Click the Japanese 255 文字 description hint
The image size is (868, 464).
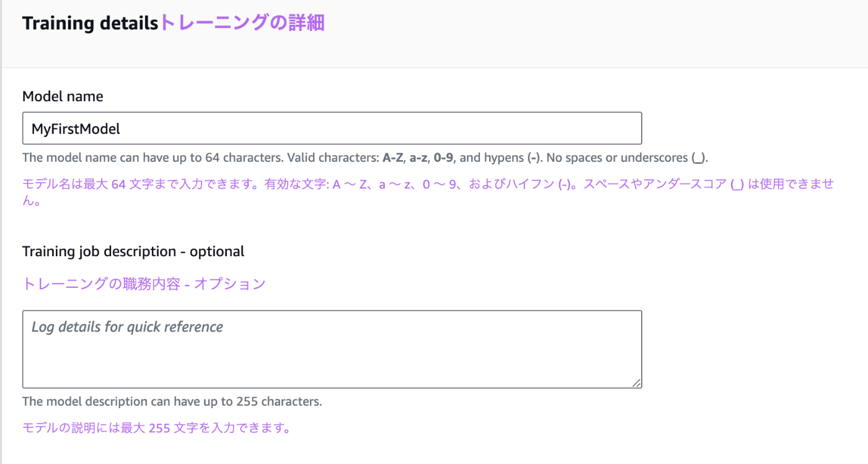(156, 428)
